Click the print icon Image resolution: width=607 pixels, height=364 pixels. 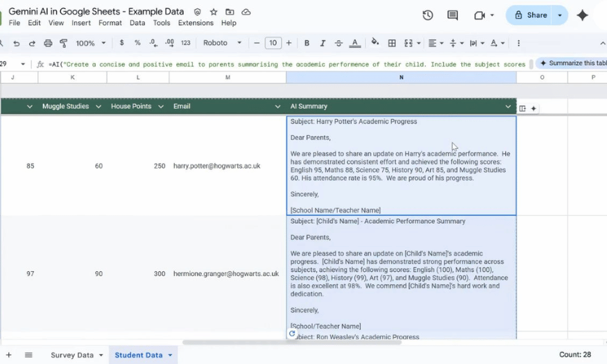point(48,43)
